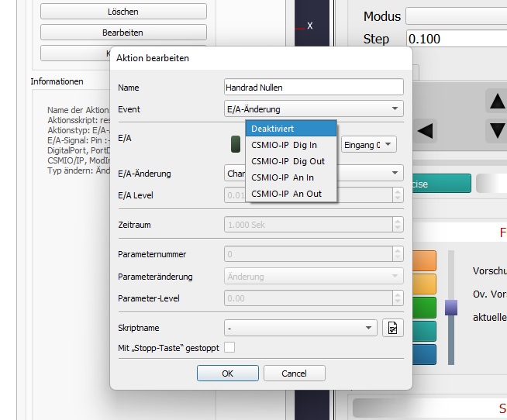The height and width of the screenshot is (420, 507).
Task: Choose CSMIO-IP Dig Out option
Action: (x=291, y=161)
